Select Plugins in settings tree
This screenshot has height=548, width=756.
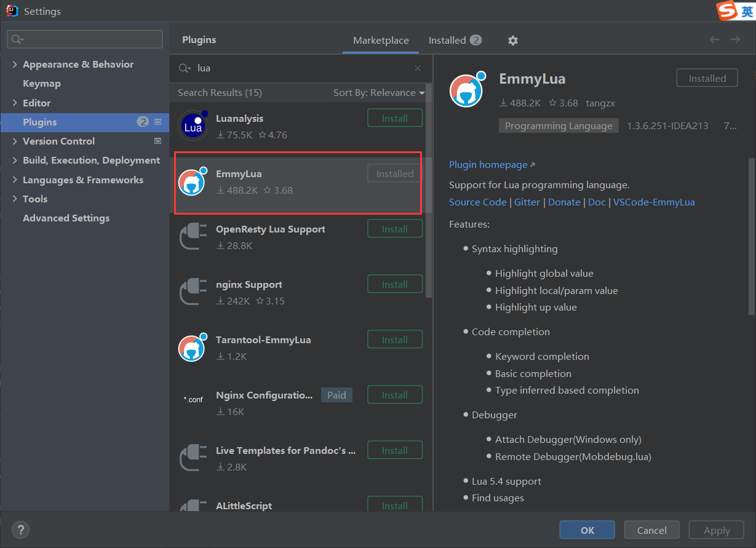coord(85,122)
